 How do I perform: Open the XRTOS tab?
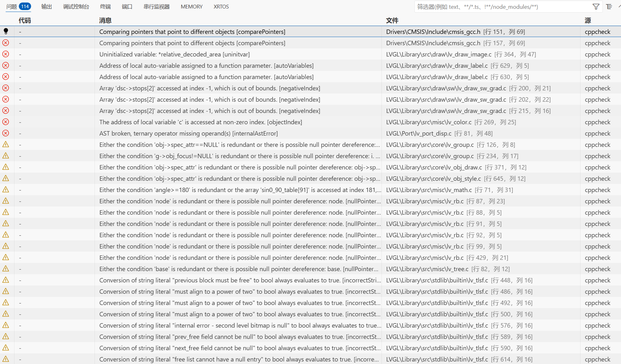click(221, 7)
